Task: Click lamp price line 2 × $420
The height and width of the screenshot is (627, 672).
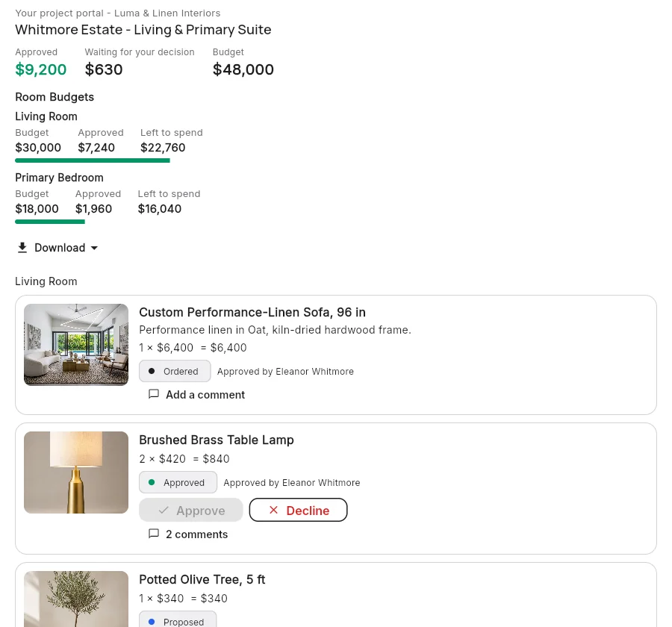Action: pyautogui.click(x=184, y=459)
